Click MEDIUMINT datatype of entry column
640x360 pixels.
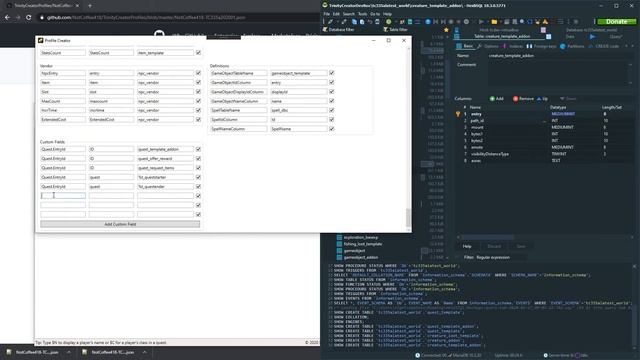tap(563, 114)
